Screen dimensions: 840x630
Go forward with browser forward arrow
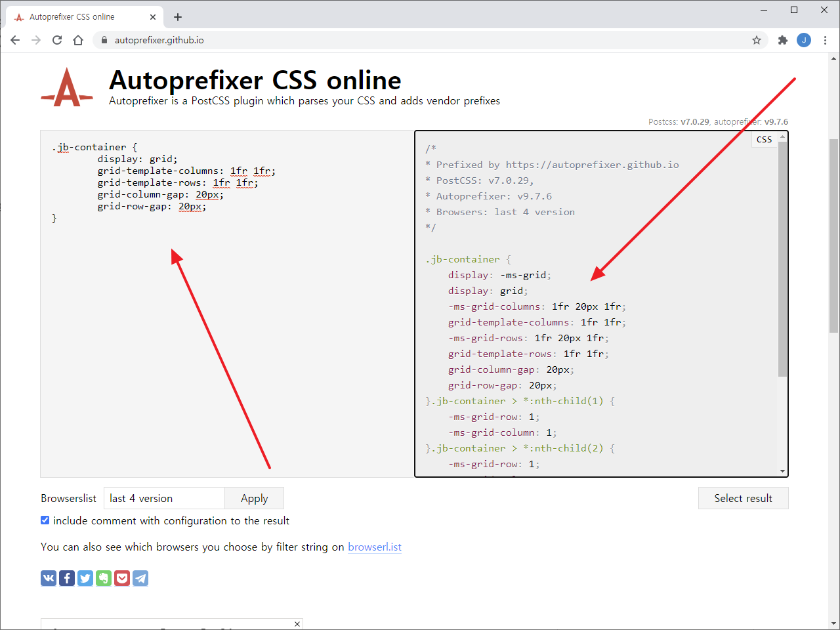point(36,40)
